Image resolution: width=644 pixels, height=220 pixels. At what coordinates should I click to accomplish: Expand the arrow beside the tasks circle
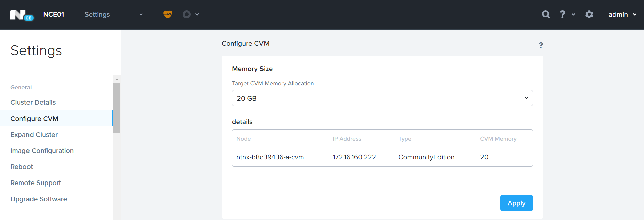coord(197,14)
